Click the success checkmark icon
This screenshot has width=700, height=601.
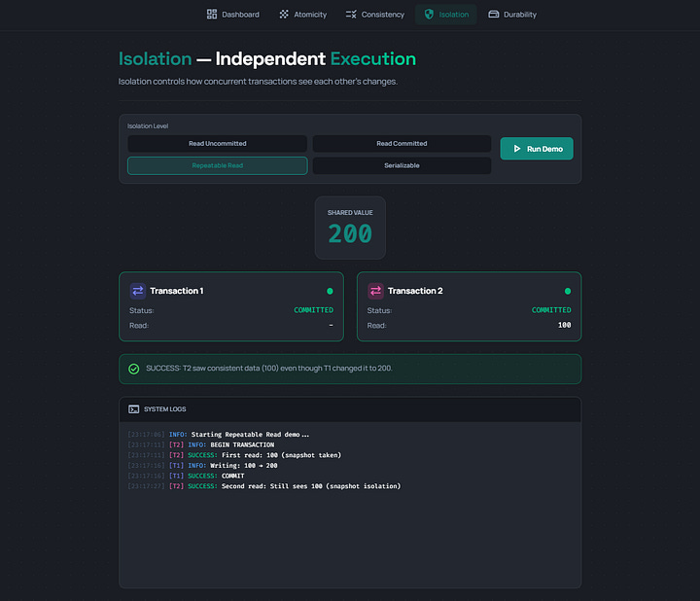[x=134, y=369]
